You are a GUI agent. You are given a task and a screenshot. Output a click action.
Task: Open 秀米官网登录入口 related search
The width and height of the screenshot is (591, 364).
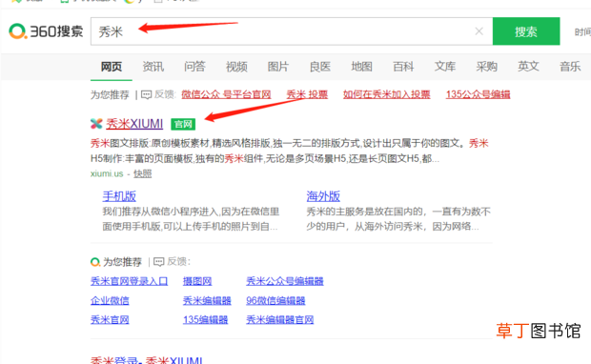point(130,281)
